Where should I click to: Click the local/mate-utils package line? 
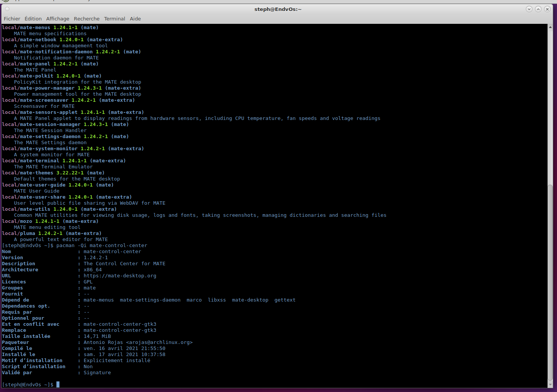(59, 209)
